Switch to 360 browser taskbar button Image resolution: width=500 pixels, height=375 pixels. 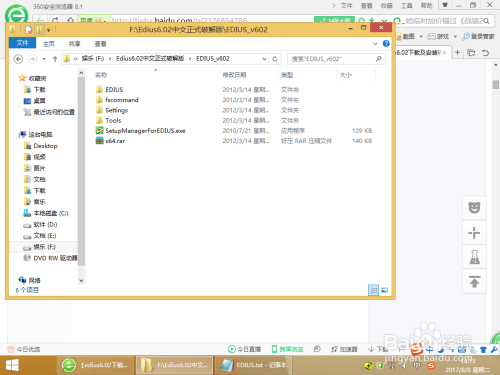95,365
